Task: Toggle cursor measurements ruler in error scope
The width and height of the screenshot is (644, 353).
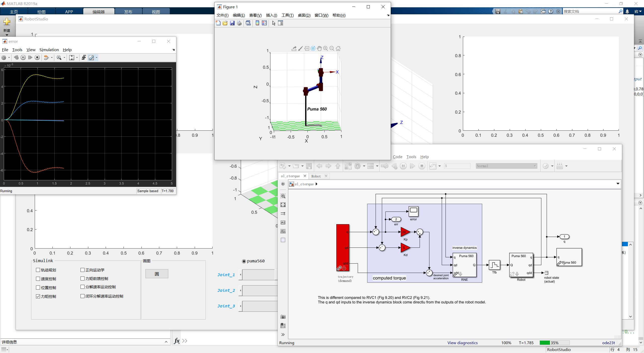Action: click(x=91, y=57)
